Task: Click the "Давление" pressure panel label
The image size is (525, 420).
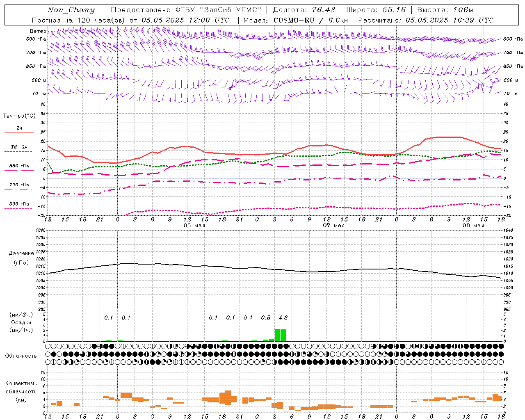Action: [x=21, y=253]
